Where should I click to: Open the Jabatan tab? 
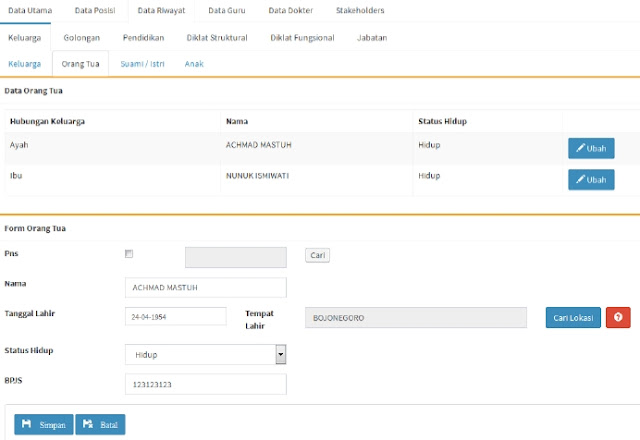pos(372,38)
